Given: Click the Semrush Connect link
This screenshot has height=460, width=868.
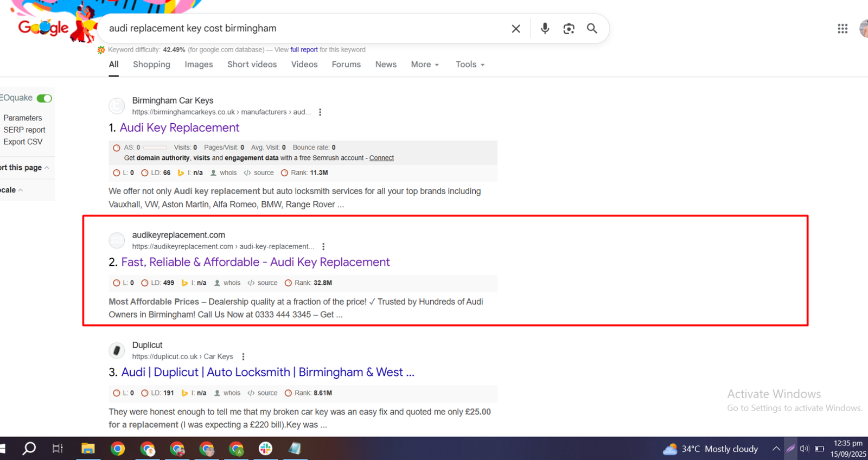Looking at the screenshot, I should pyautogui.click(x=381, y=158).
